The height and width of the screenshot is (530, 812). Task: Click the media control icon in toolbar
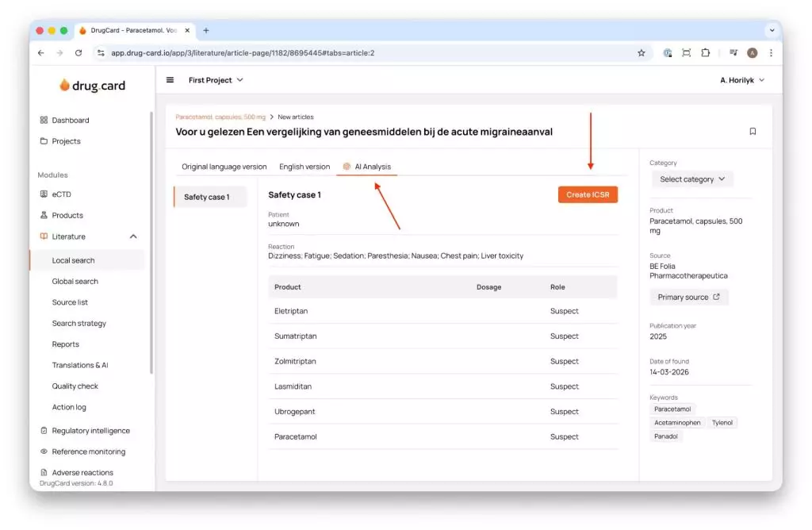coord(733,53)
